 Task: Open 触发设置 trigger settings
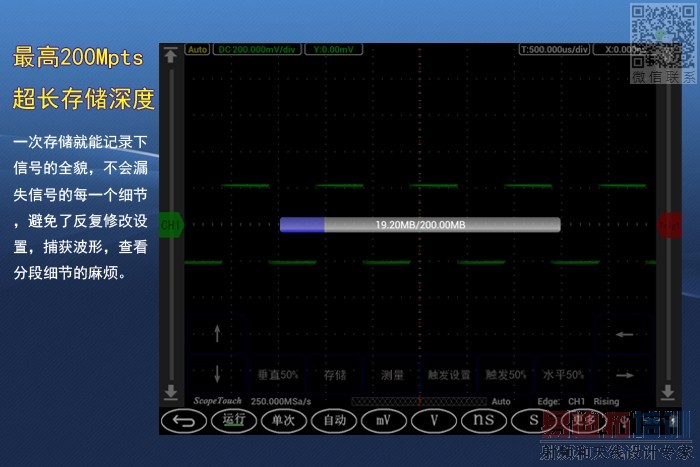[449, 375]
